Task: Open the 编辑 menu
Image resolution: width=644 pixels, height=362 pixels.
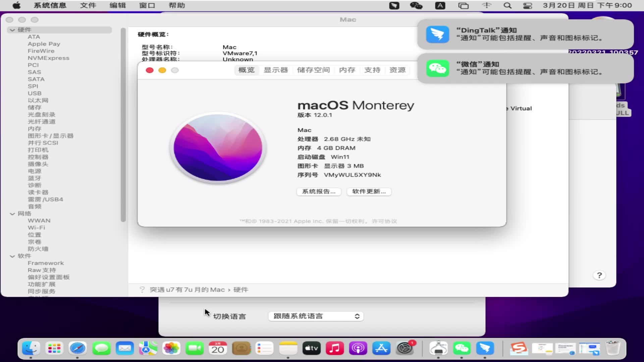Action: 118,5
